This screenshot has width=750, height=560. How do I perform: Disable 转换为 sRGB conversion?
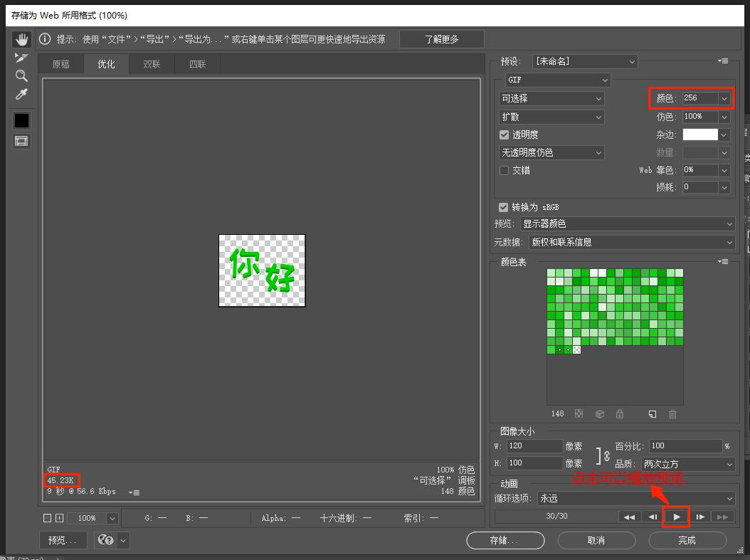505,206
